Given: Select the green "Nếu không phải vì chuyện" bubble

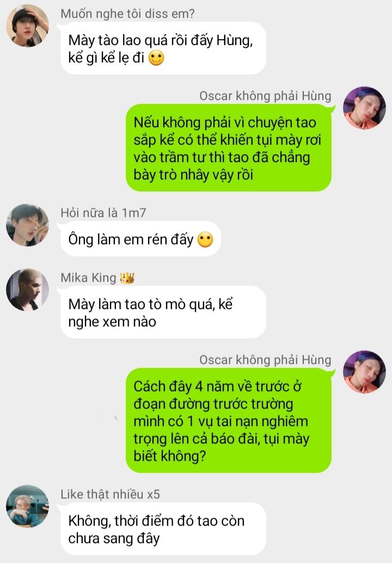Looking at the screenshot, I should 229,148.
